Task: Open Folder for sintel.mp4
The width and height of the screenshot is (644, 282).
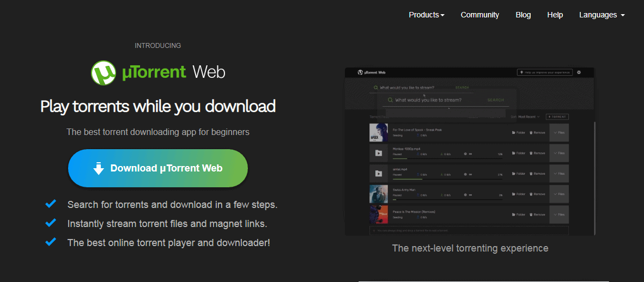Action: click(x=518, y=174)
